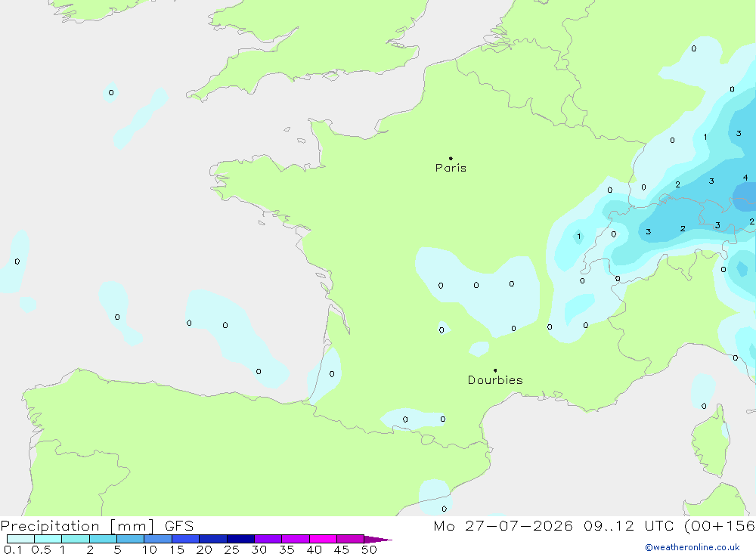Pick the 5–10 mm legend swatch
The height and width of the screenshot is (554, 756).
[131, 539]
